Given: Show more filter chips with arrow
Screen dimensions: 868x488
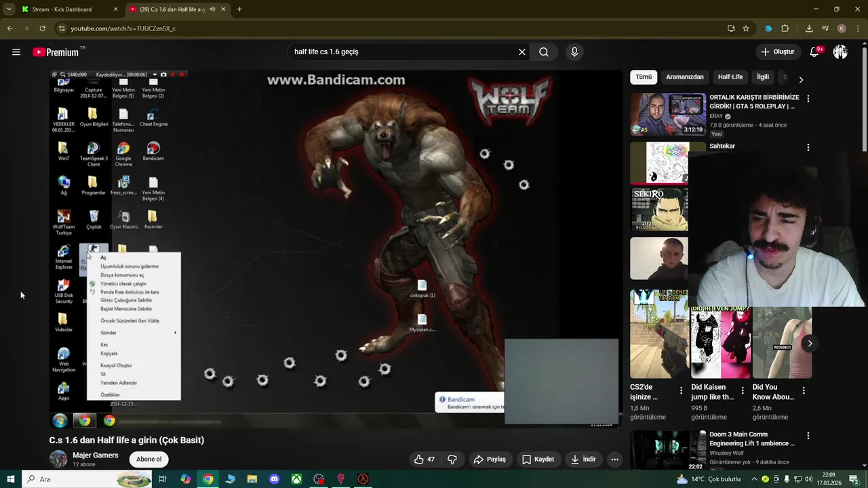Looking at the screenshot, I should pyautogui.click(x=801, y=79).
